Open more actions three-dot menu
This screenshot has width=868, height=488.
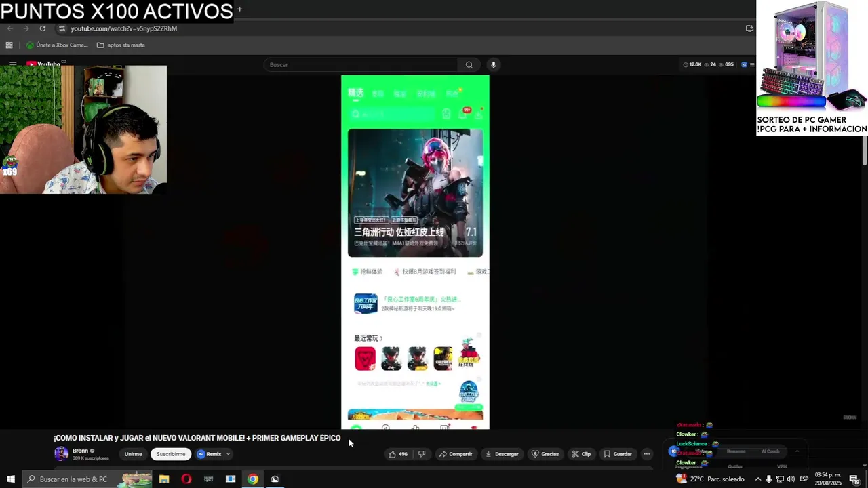tap(646, 454)
